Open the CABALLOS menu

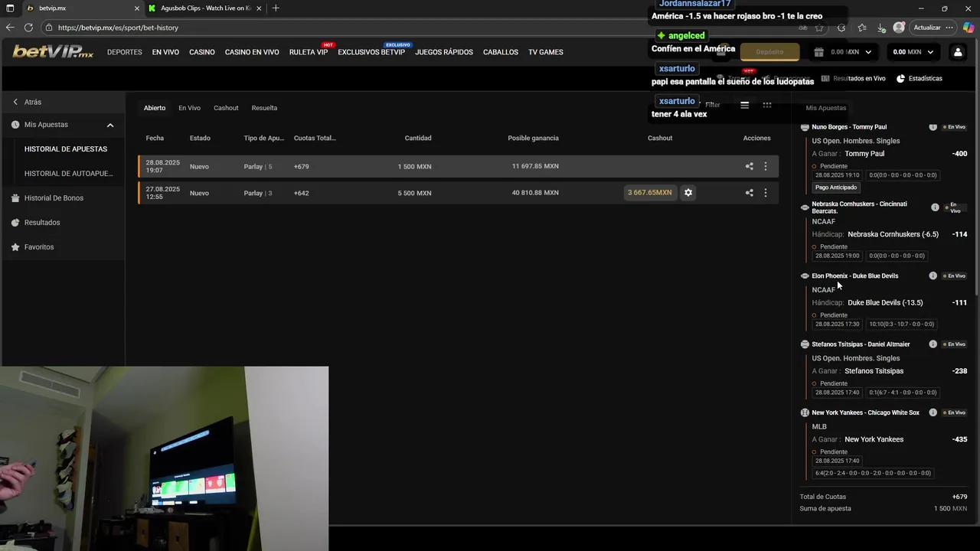pos(501,52)
